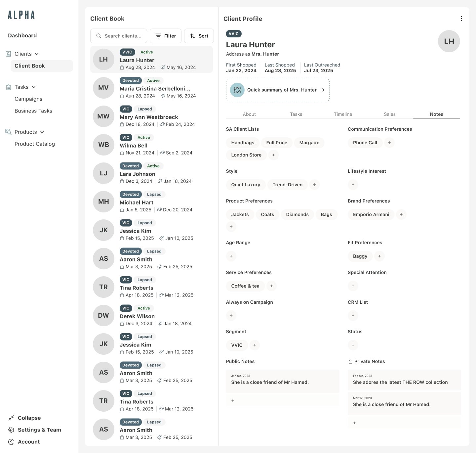Collapse the Tasks sidebar section
Image resolution: width=476 pixels, height=453 pixels.
click(34, 87)
